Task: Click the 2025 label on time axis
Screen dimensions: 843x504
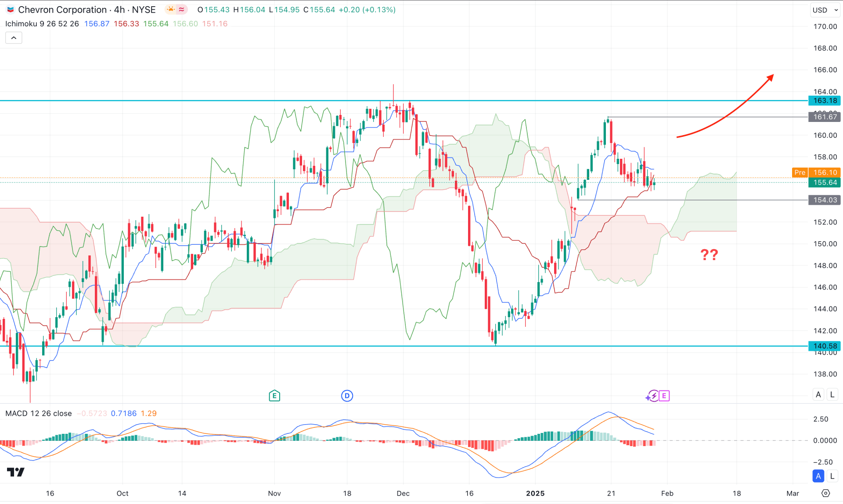Action: pyautogui.click(x=535, y=493)
